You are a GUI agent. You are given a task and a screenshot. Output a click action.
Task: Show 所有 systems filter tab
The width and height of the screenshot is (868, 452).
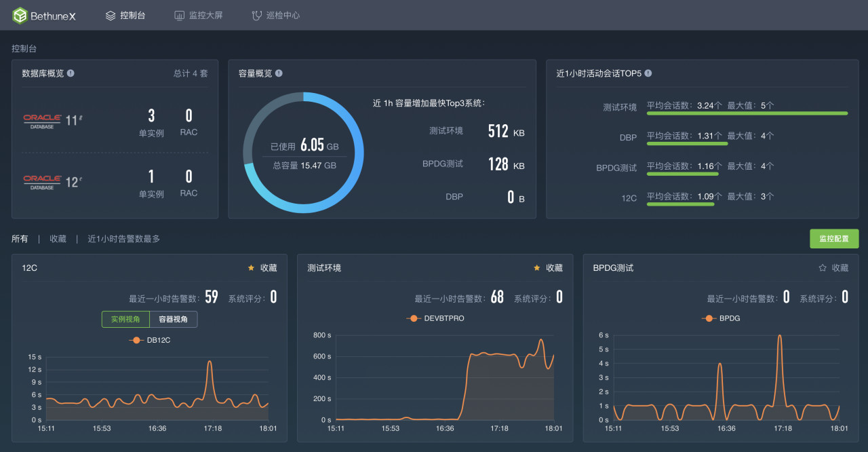(20, 239)
